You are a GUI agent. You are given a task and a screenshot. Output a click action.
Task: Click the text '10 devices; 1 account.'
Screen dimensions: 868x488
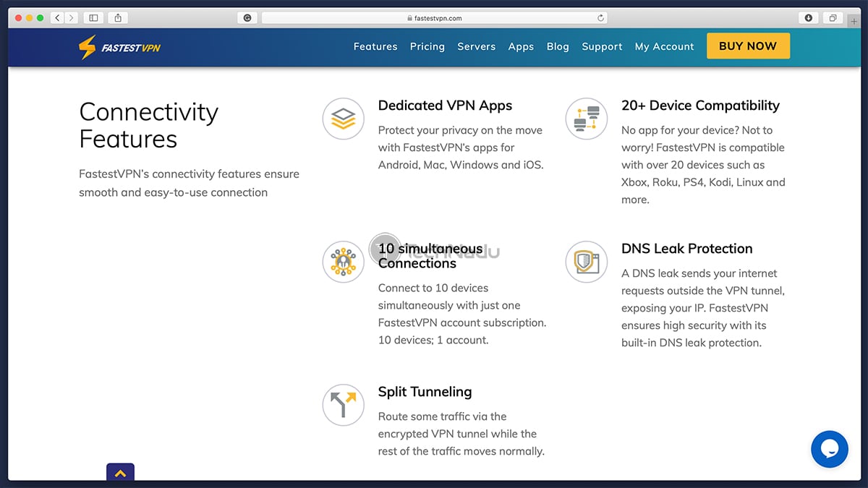[433, 340]
